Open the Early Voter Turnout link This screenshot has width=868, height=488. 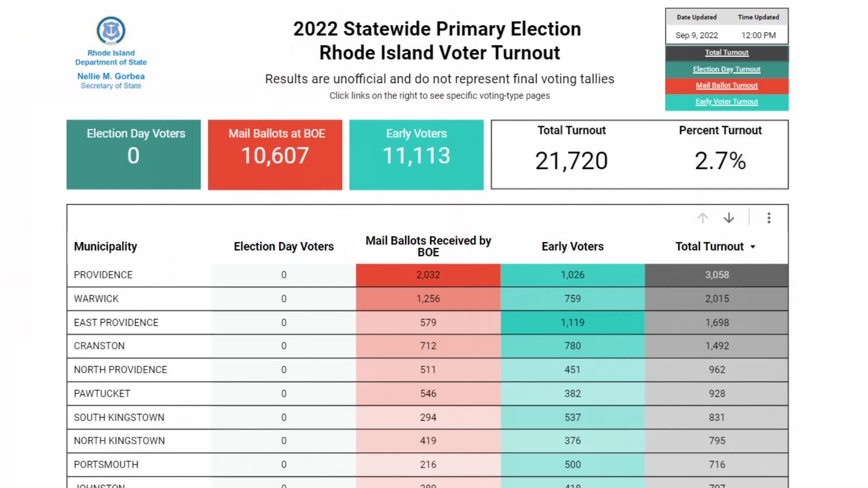pos(726,102)
